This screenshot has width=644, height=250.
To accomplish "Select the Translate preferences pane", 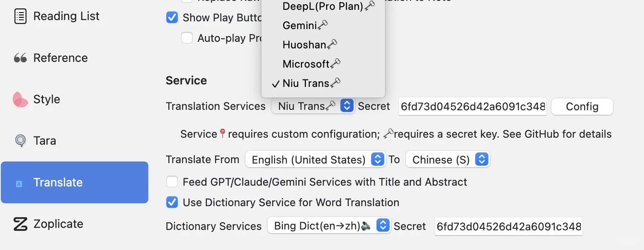I will [x=74, y=182].
